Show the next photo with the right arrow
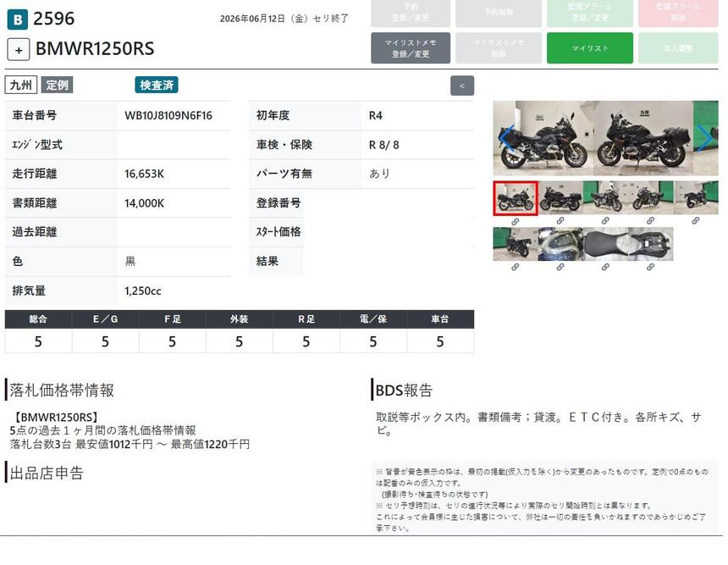Viewport: 728px width, 565px height. [704, 138]
